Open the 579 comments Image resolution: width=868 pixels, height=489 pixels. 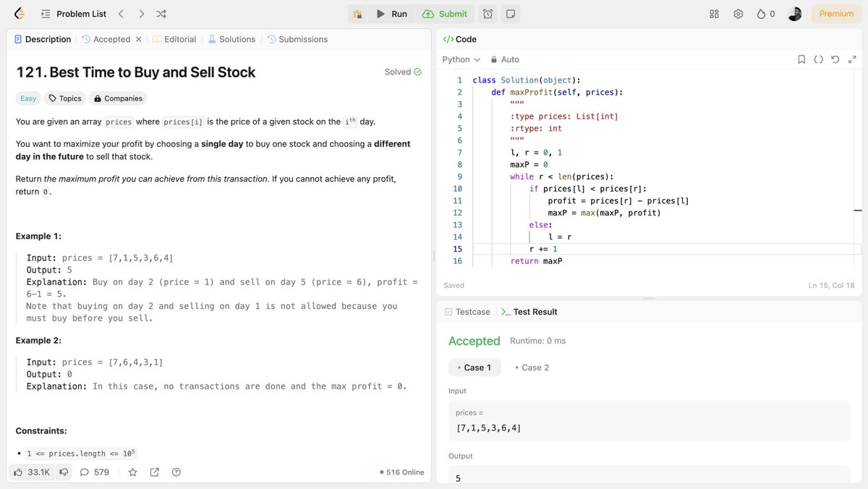[94, 472]
